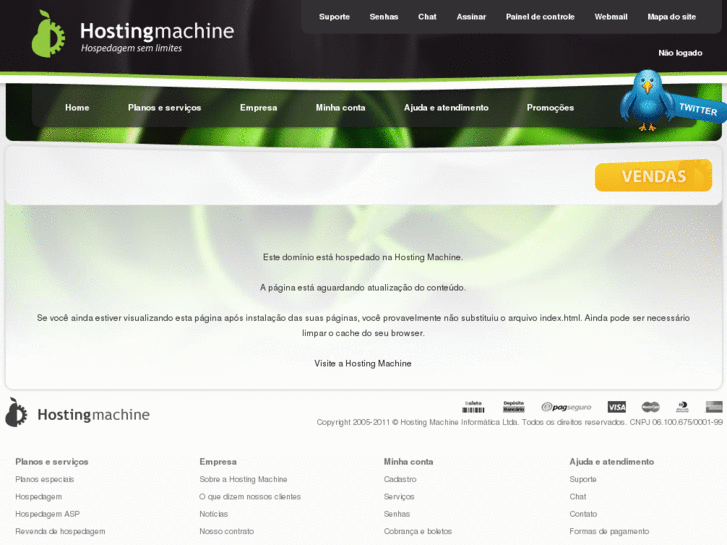Click the blue Twitter bird icon
Screen dimensions: 727x545
(x=647, y=99)
